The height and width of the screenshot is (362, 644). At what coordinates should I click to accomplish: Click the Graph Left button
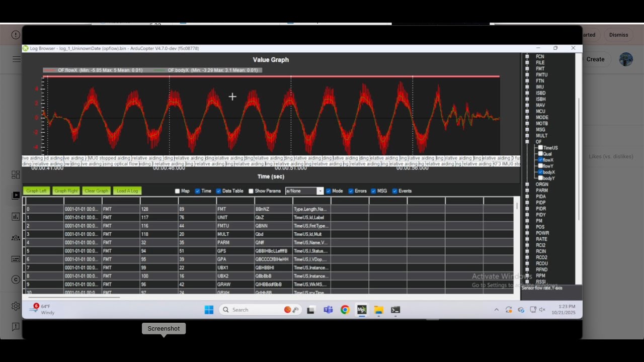36,191
